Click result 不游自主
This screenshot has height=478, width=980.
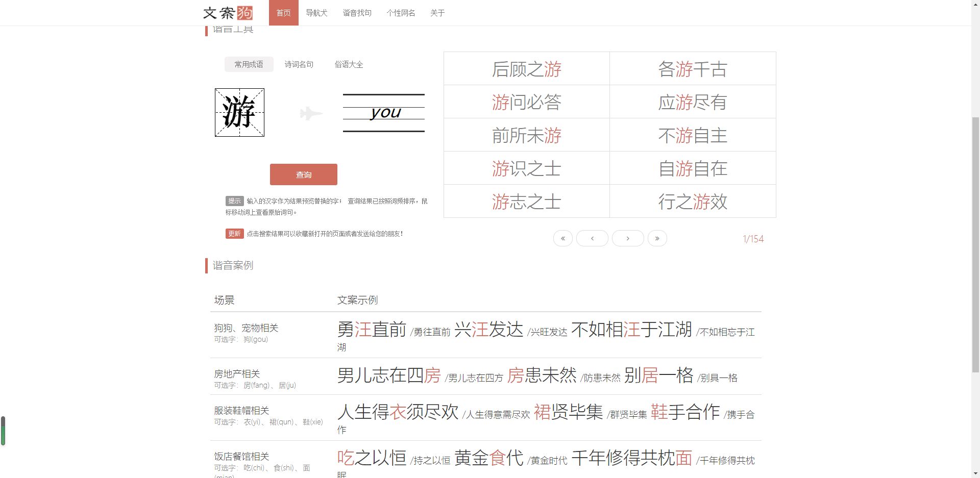tap(693, 135)
